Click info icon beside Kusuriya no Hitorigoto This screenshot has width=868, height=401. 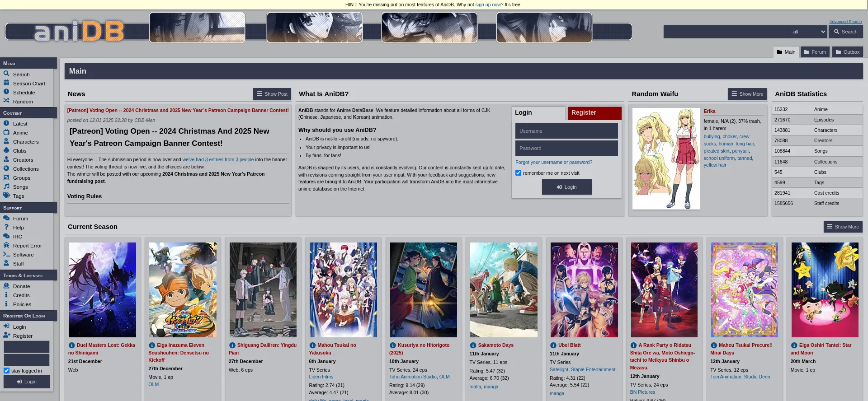tap(392, 345)
